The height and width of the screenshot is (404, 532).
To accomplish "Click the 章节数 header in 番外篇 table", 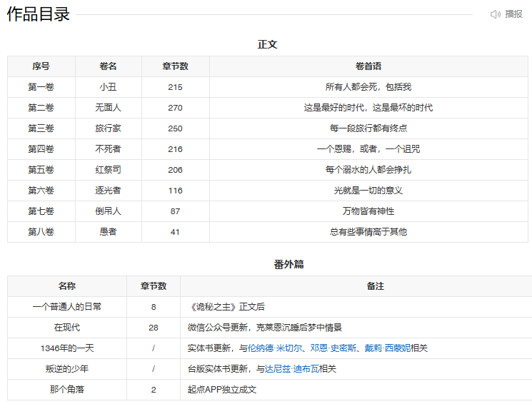I will point(154,286).
